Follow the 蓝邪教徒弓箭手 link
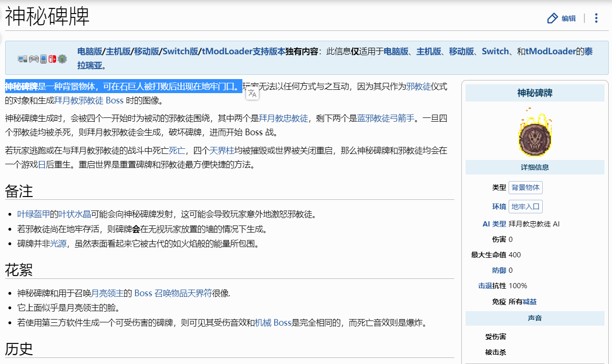Viewport: 612px width, 364px height. pos(386,118)
